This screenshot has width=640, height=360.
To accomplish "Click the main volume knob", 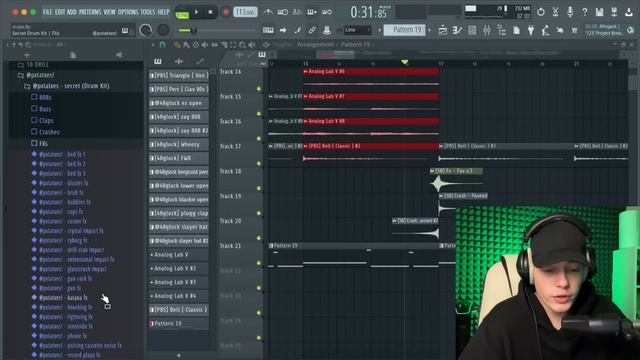I will [146, 30].
